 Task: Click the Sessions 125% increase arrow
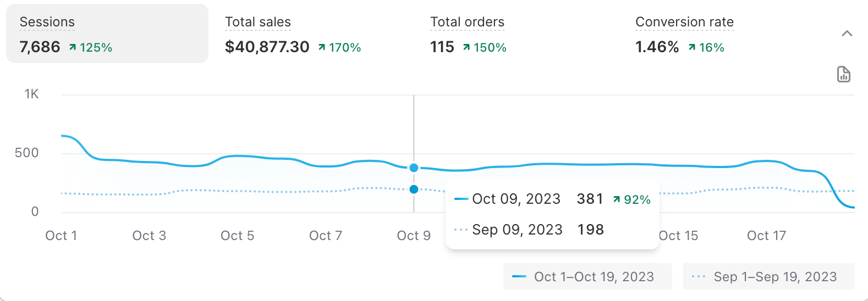[x=73, y=48]
